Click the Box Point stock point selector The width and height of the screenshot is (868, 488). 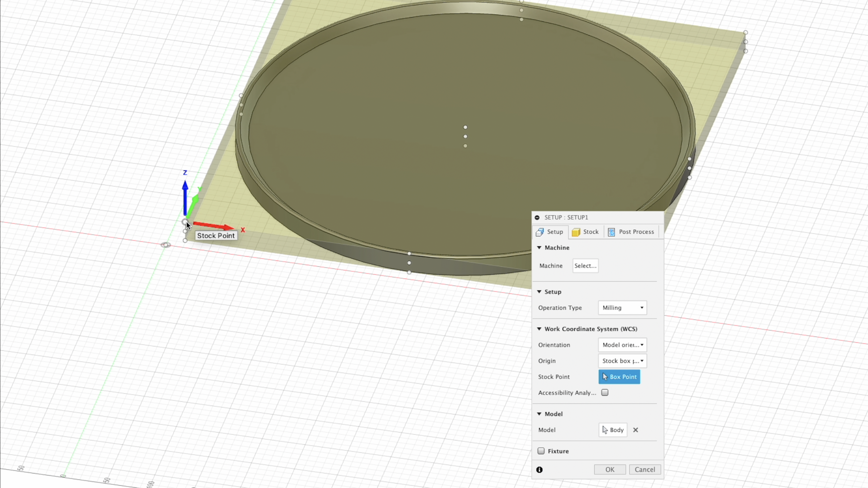point(619,377)
